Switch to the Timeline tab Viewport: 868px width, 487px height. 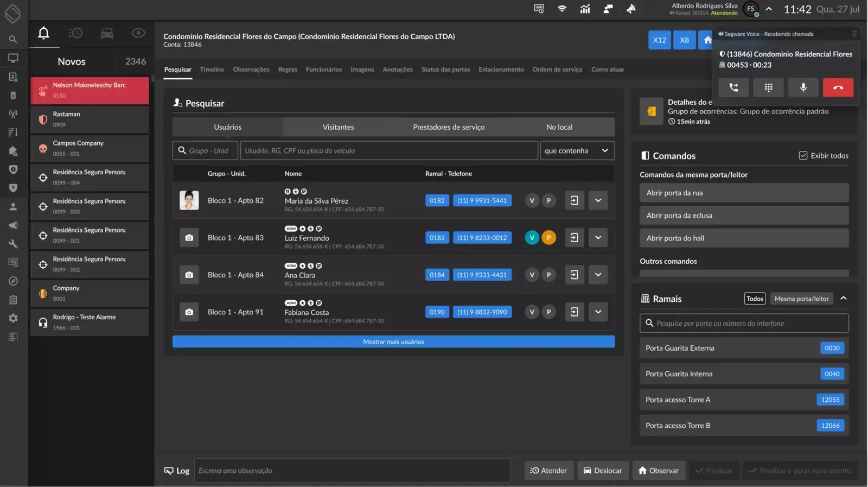tap(212, 69)
